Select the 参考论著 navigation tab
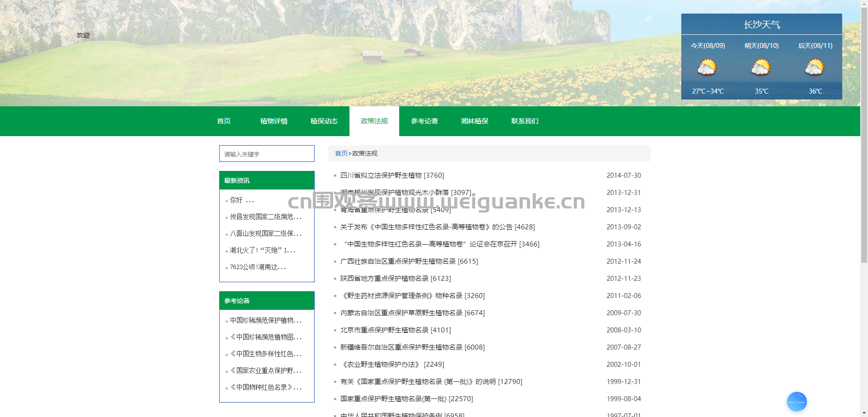868x417 pixels. [x=425, y=121]
